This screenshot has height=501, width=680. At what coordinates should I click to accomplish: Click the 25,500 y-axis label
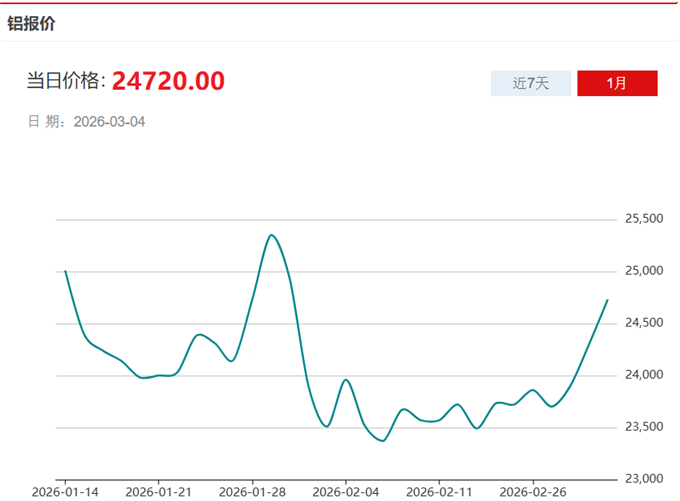click(644, 219)
